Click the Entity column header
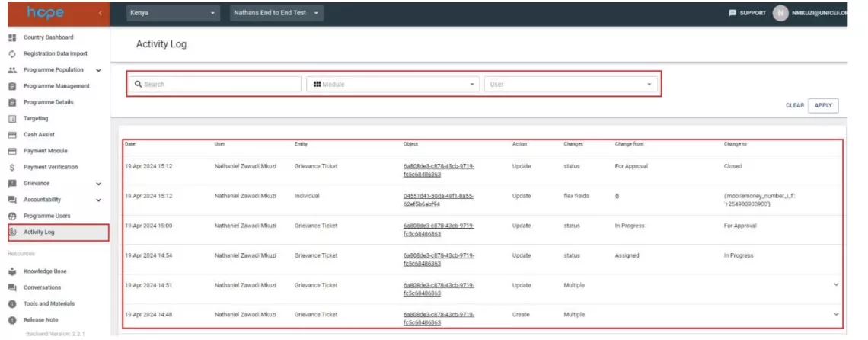 301,144
